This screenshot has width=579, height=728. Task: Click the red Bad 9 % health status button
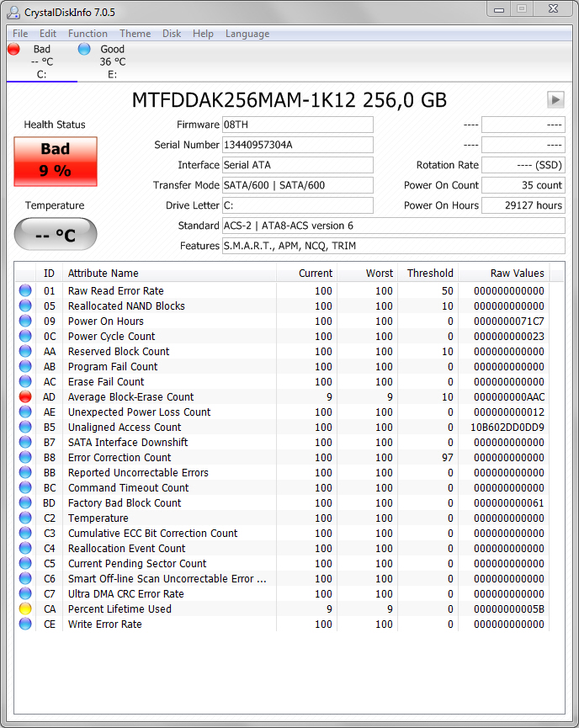(x=56, y=161)
